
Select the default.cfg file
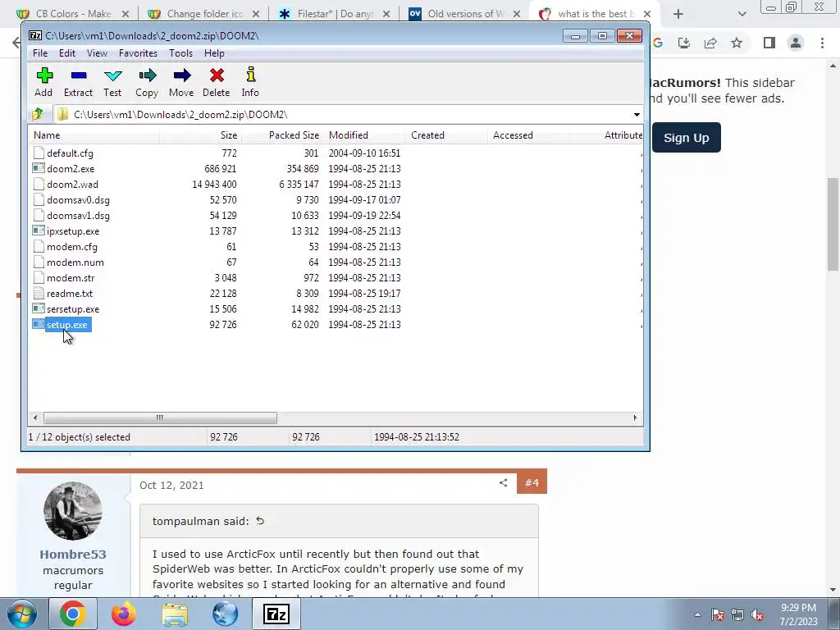point(70,153)
